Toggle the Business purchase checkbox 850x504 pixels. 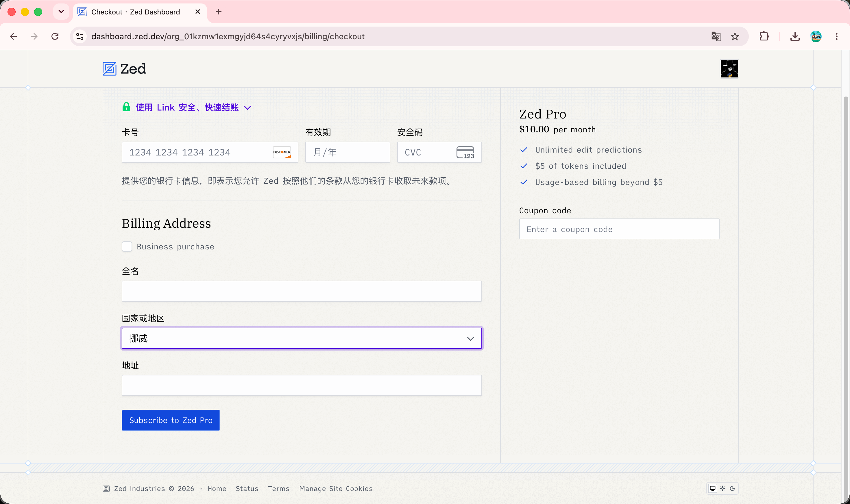127,247
